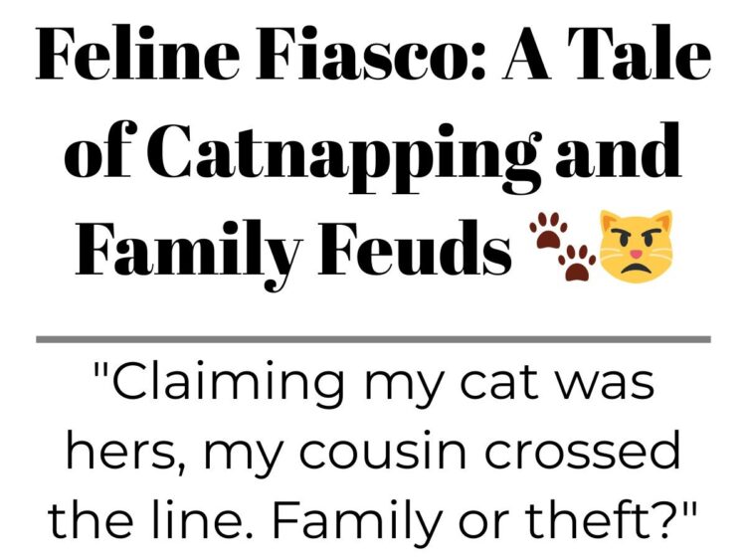
Task: Select the word "and" in the headline
Action: click(619, 150)
